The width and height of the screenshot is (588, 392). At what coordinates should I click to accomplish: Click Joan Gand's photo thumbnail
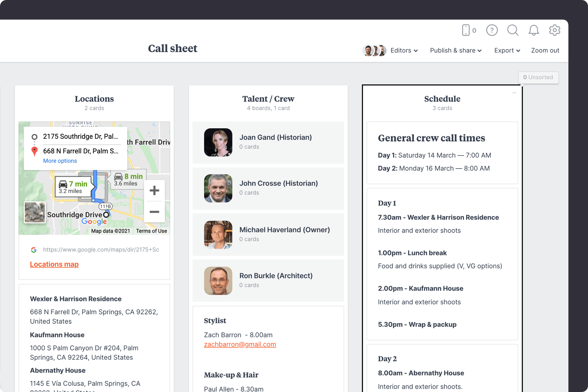click(x=218, y=142)
